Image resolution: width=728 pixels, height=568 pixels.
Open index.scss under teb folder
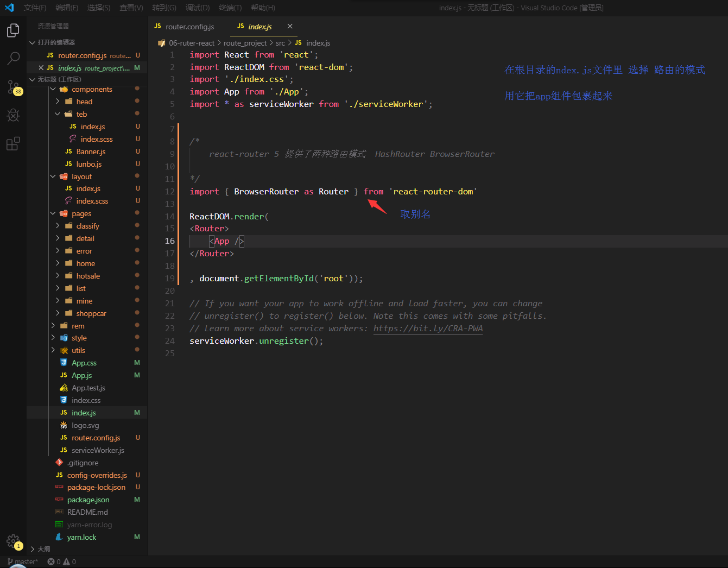coord(97,139)
